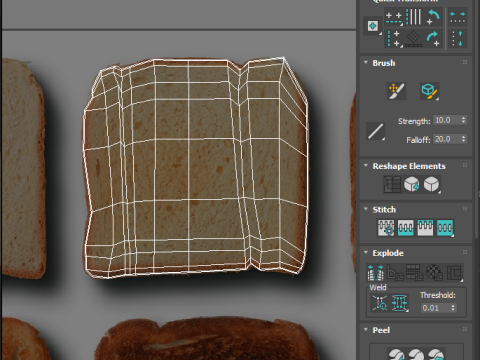Image resolution: width=480 pixels, height=360 pixels.
Task: Click the 'Strength:' label
Action: (414, 121)
